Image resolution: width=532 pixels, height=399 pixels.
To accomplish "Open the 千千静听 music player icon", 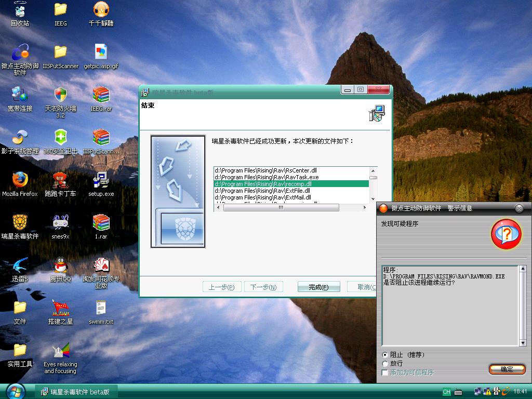I will pyautogui.click(x=101, y=10).
